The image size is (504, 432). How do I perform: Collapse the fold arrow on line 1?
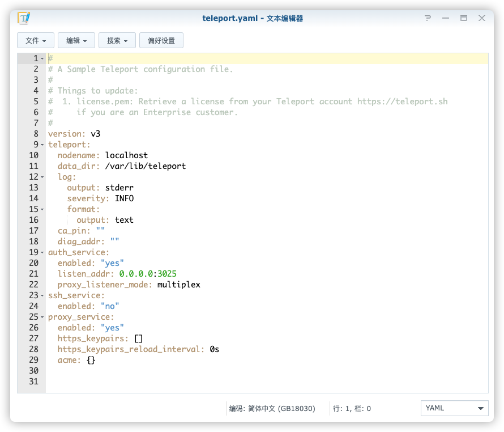42,58
